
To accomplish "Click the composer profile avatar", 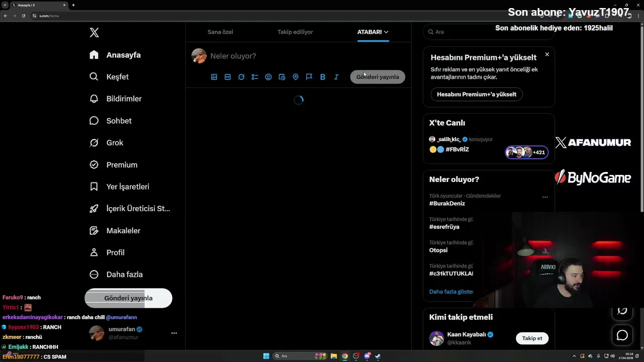I will (199, 56).
